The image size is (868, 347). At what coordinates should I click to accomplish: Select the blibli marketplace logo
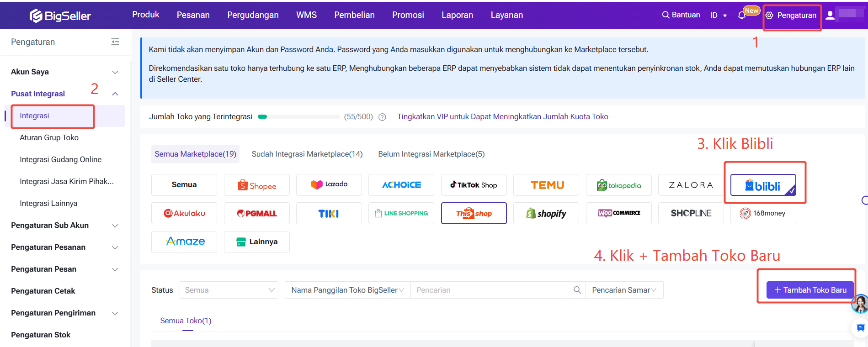(763, 185)
